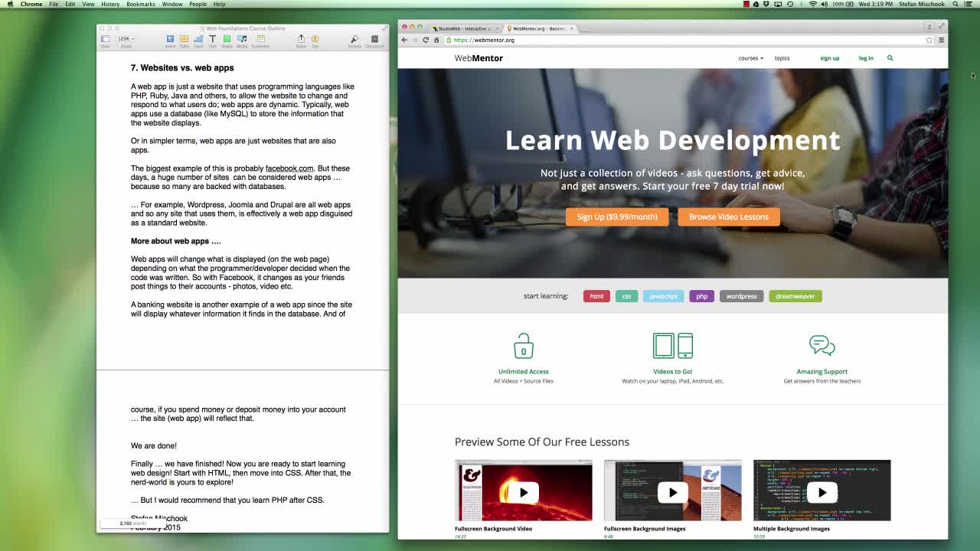980x551 pixels.
Task: Click the Wi-Fi status icon in menu bar
Action: (812, 4)
